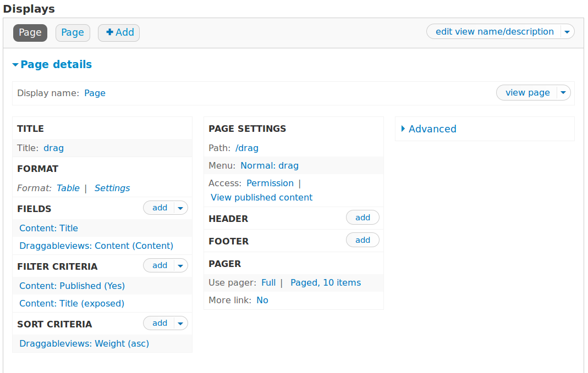Screen dimensions: 588x373
Task: Open Filter Criteria add dropdown arrow
Action: 180,265
